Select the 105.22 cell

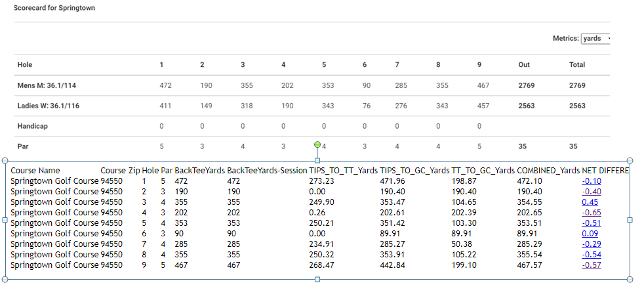(x=464, y=255)
